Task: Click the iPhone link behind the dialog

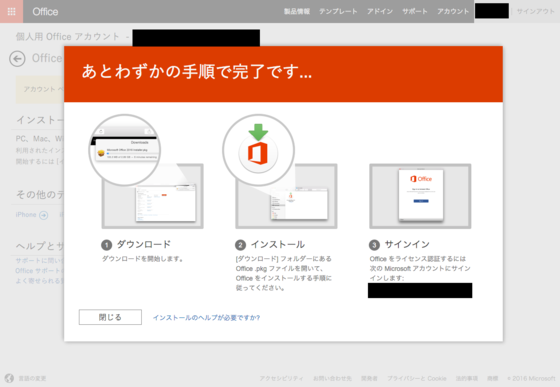Action: [26, 215]
